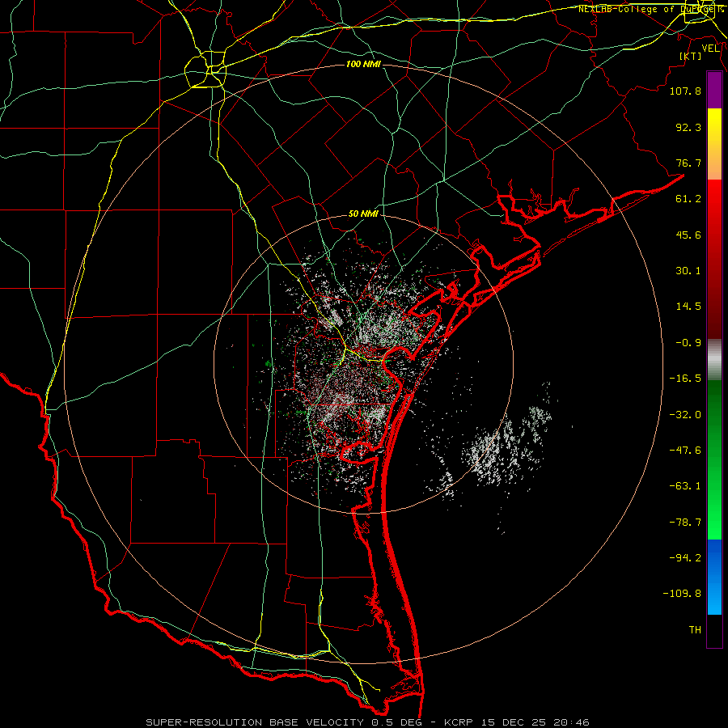The image size is (728, 728).
Task: Click the TH legend label
Action: coord(695,630)
